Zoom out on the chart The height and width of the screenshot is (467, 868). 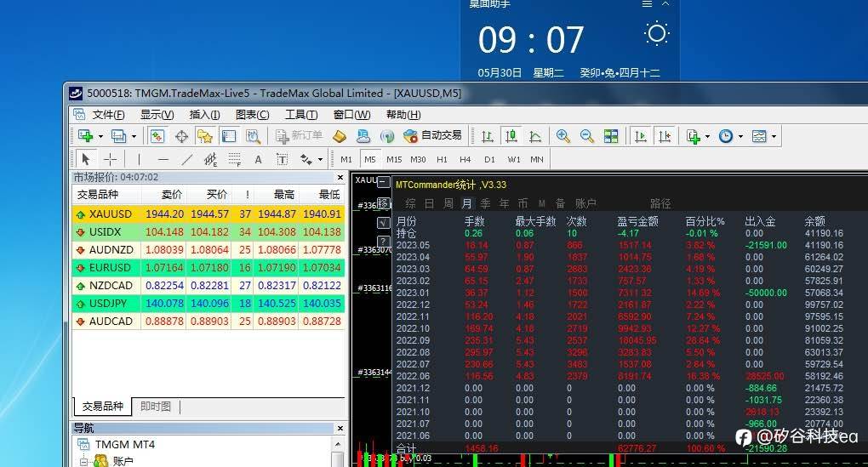(x=587, y=136)
